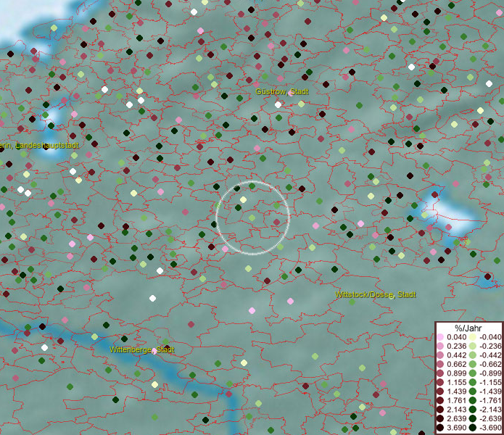Click the Wittstock/Dosse, Stadt map label
The image size is (504, 435).
click(376, 294)
